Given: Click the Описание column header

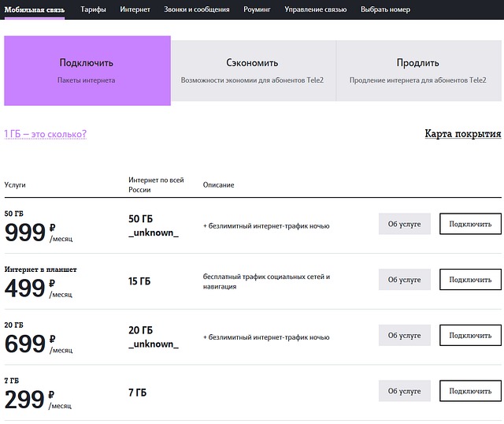Looking at the screenshot, I should click(x=219, y=185).
